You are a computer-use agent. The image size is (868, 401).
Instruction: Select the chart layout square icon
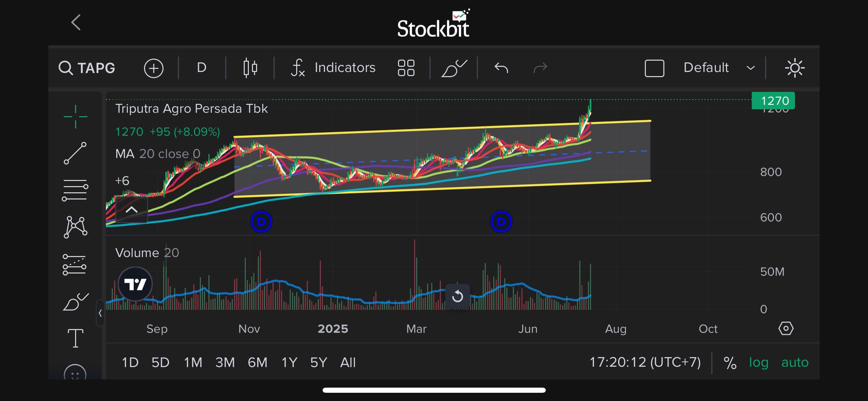pos(654,68)
